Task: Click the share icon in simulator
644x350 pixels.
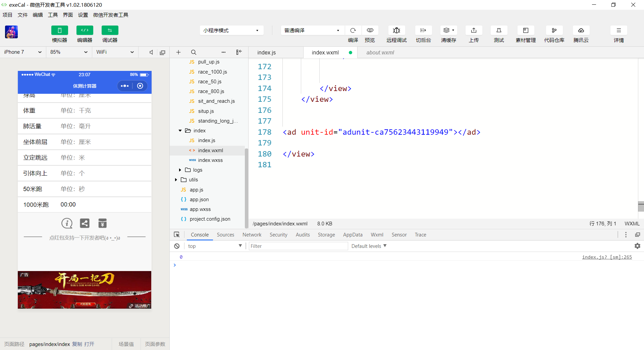Action: tap(85, 223)
